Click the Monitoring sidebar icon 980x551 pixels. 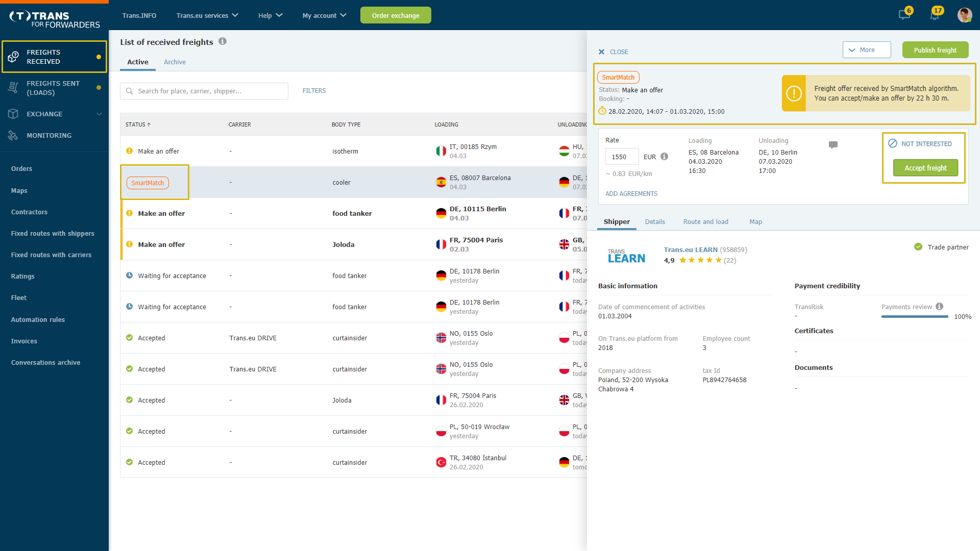13,135
